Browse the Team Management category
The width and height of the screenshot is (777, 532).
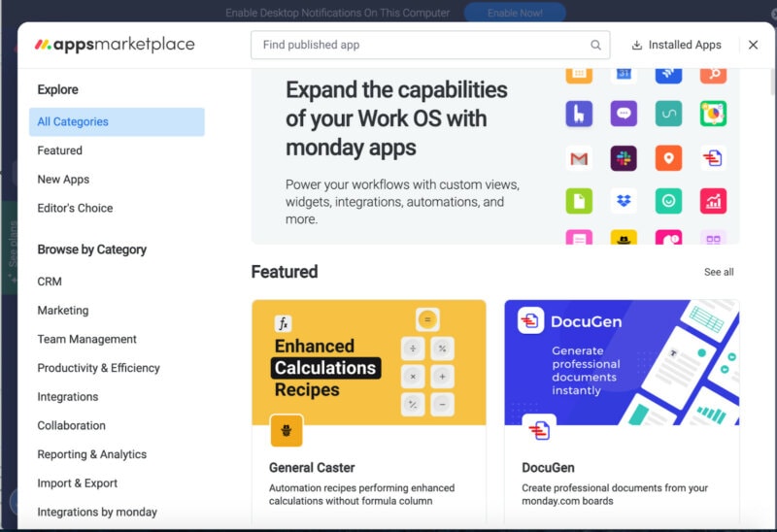(x=86, y=339)
